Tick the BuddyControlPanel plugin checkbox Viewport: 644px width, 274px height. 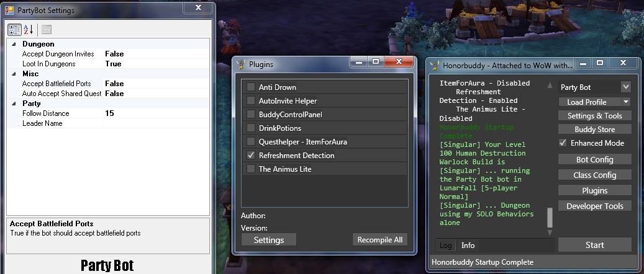[x=250, y=115]
